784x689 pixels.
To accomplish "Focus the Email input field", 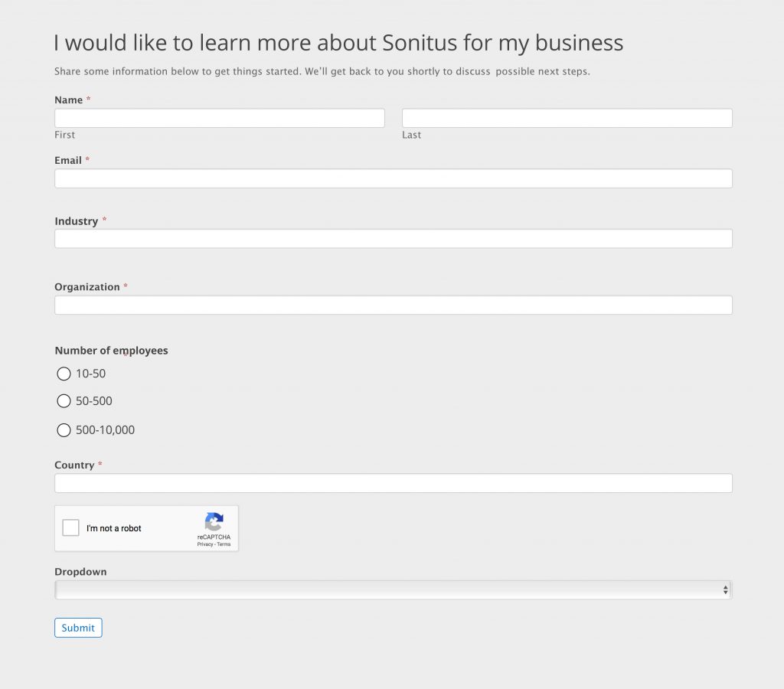I will click(393, 178).
